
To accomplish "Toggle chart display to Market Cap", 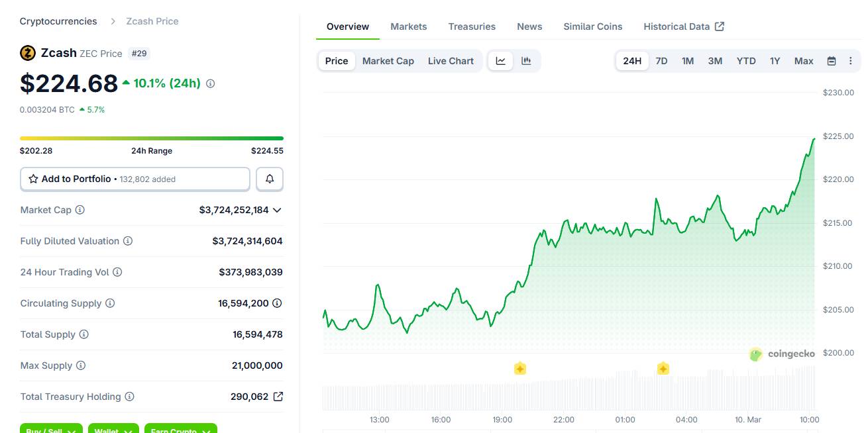I will [388, 60].
